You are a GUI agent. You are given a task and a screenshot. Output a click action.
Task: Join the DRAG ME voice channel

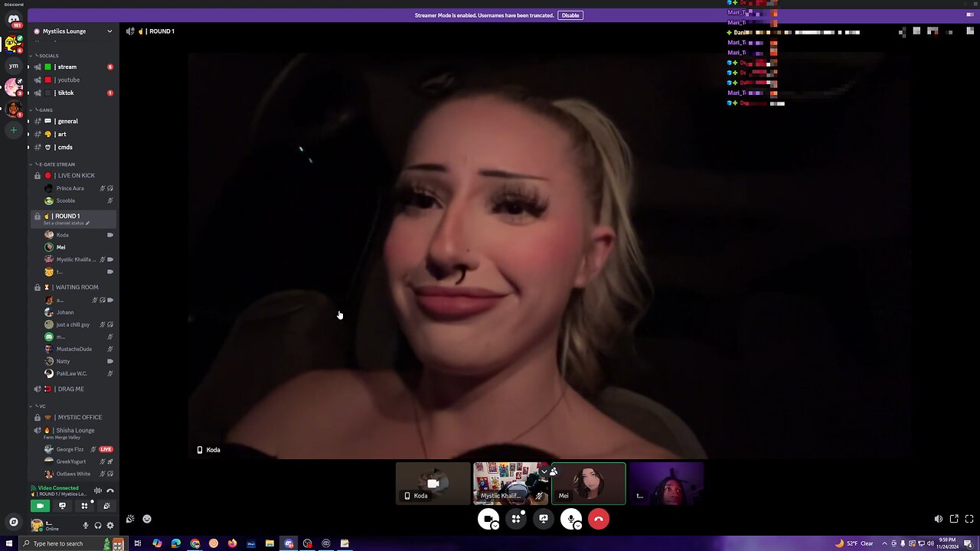pyautogui.click(x=73, y=389)
